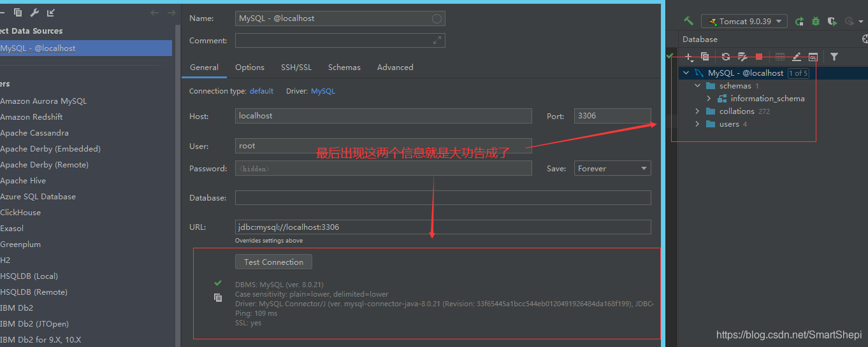The height and width of the screenshot is (347, 868).
Task: Click the red Stop/Disconnect square
Action: click(758, 57)
